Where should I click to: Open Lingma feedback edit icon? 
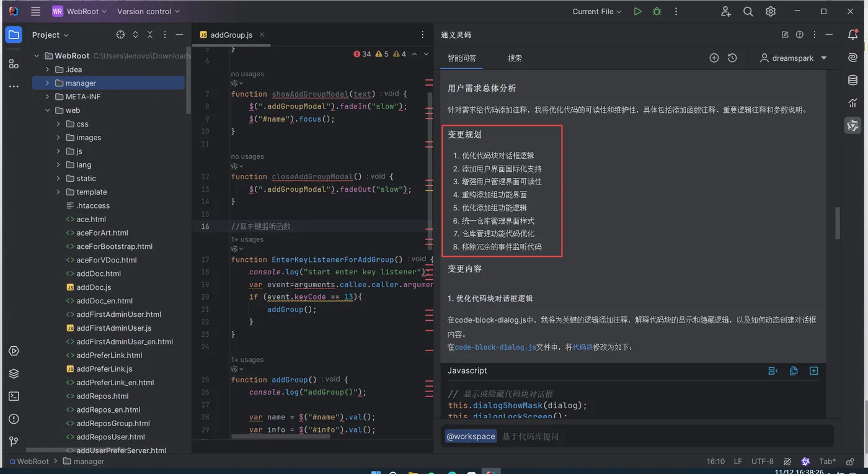pos(785,35)
